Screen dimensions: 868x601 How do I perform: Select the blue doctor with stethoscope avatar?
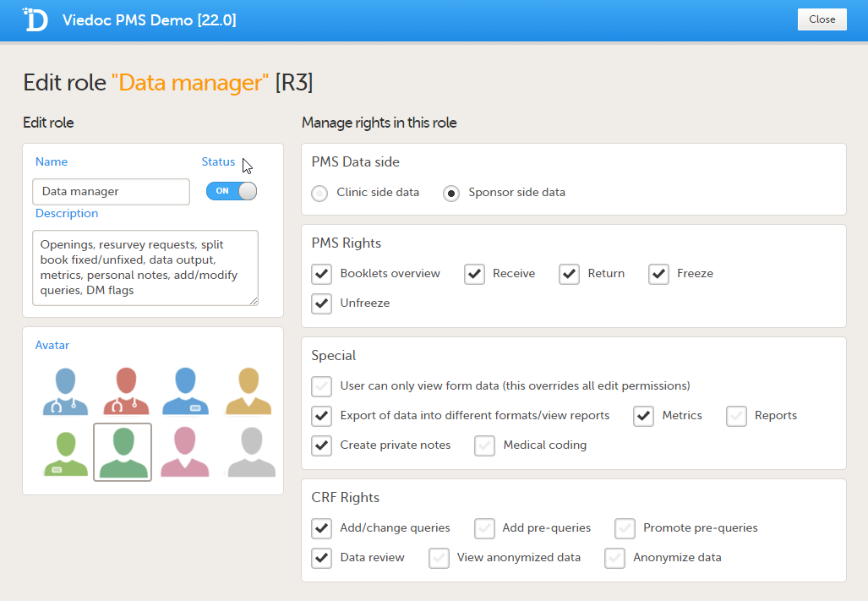(x=65, y=391)
